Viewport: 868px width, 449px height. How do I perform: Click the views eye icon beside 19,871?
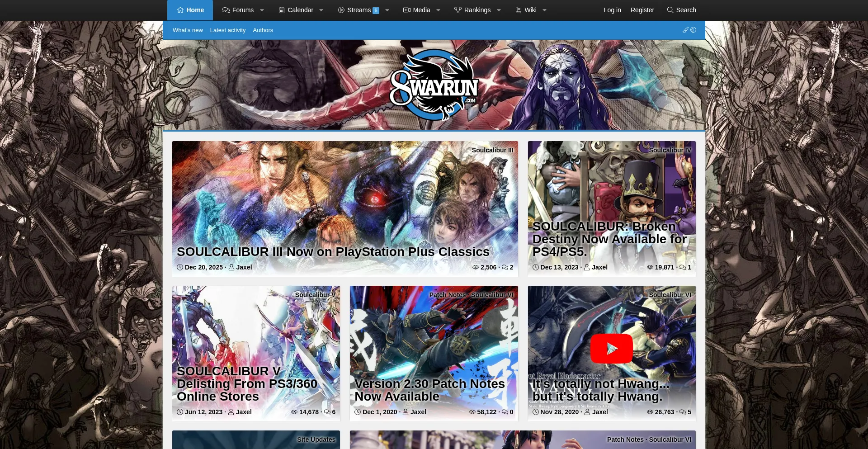click(650, 267)
